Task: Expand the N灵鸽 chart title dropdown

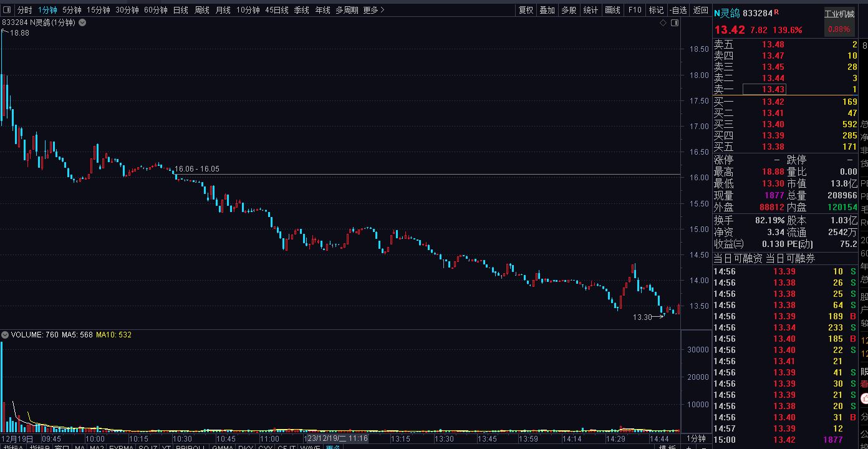Action: point(82,22)
